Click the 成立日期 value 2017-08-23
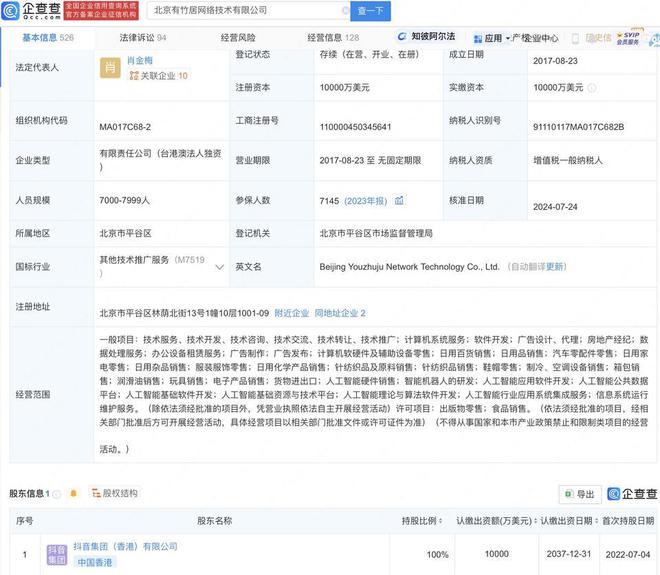 pos(555,61)
